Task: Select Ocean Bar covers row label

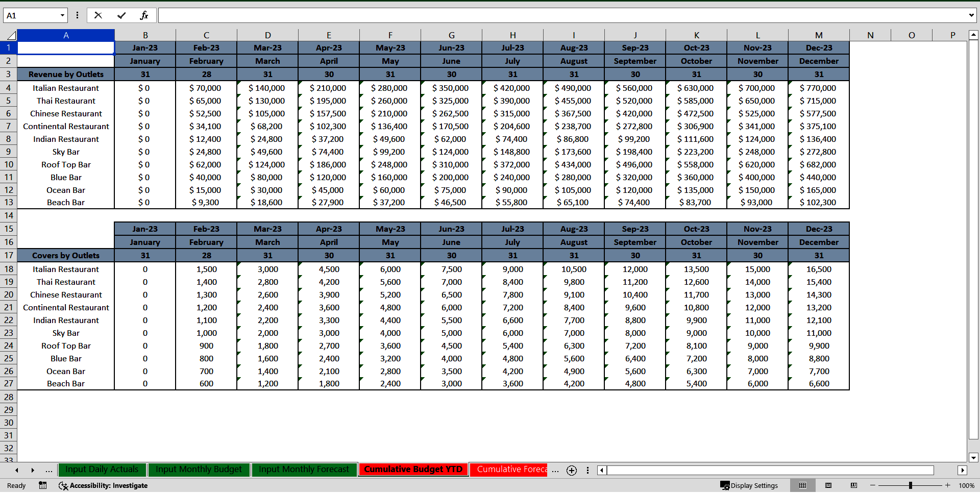Action: coord(66,371)
